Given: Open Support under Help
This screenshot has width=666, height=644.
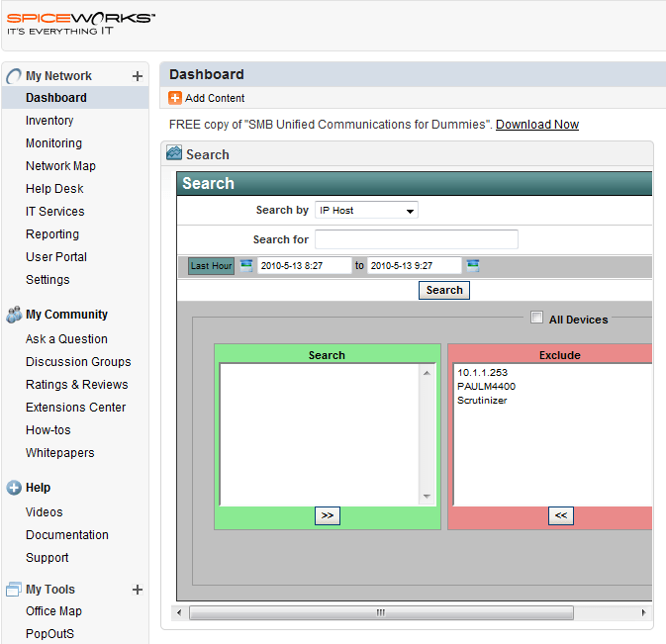Looking at the screenshot, I should click(x=47, y=558).
